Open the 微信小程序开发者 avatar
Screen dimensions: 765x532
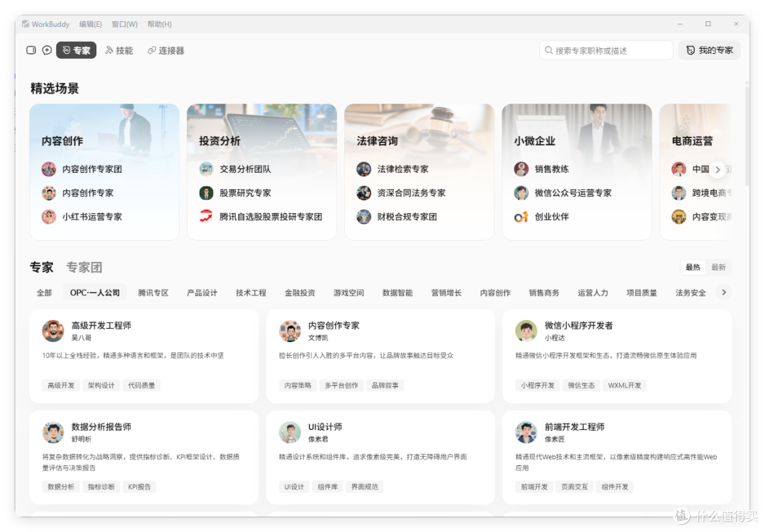click(526, 331)
